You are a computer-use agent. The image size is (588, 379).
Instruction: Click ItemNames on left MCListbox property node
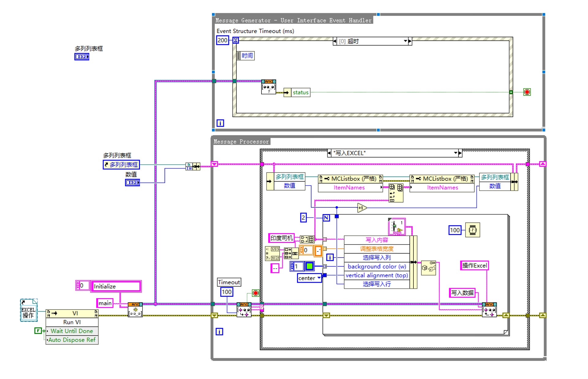(x=349, y=188)
